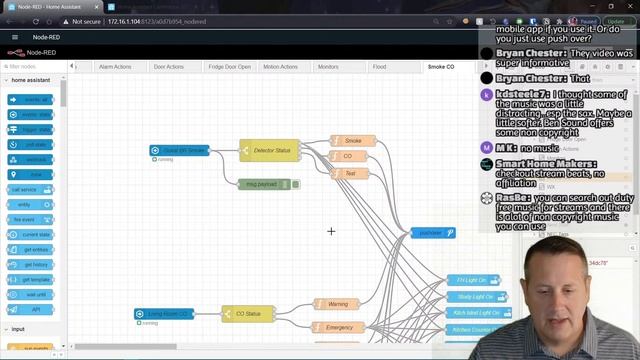Select the 'Kitch Island Light On' node

coord(480,313)
